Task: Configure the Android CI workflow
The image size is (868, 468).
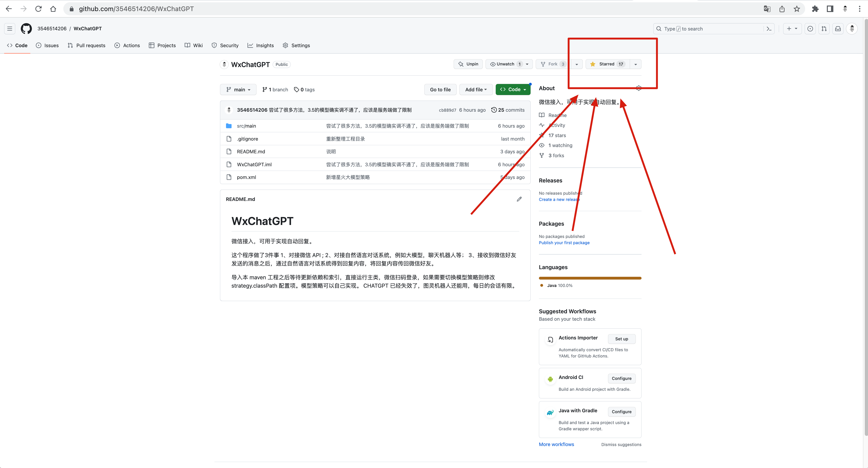Action: [622, 378]
